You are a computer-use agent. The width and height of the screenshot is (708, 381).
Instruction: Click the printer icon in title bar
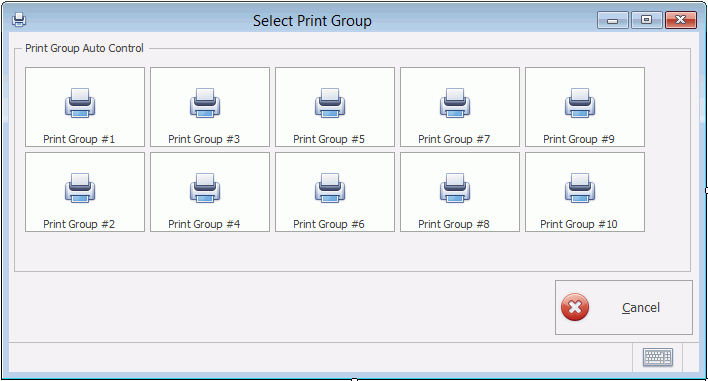tap(19, 20)
